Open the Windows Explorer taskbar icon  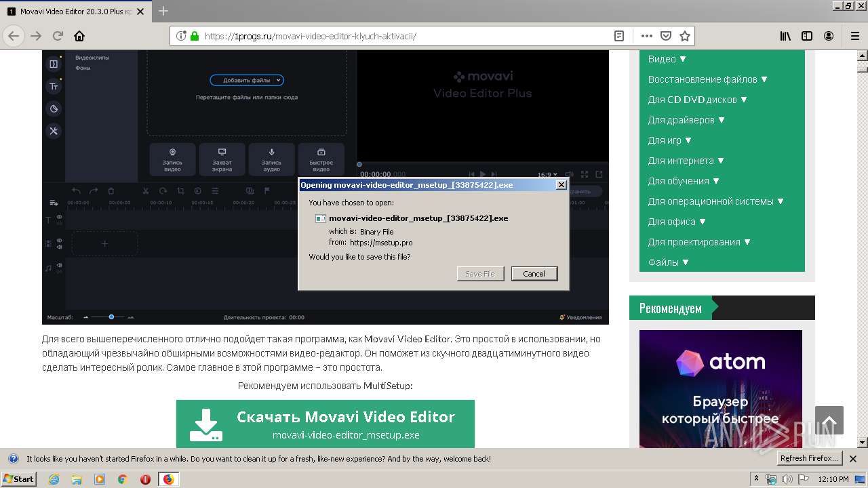[x=77, y=479]
